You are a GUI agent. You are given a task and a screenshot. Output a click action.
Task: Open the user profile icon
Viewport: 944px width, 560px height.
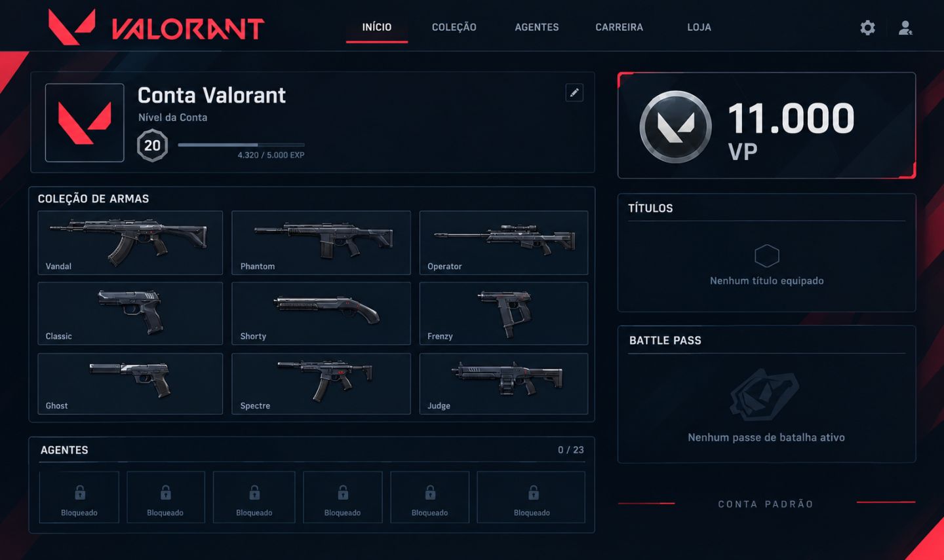(905, 28)
